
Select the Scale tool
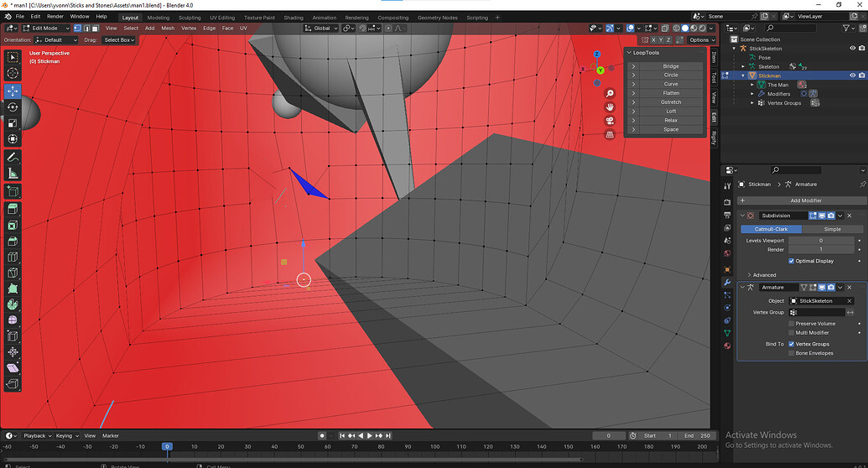point(13,123)
